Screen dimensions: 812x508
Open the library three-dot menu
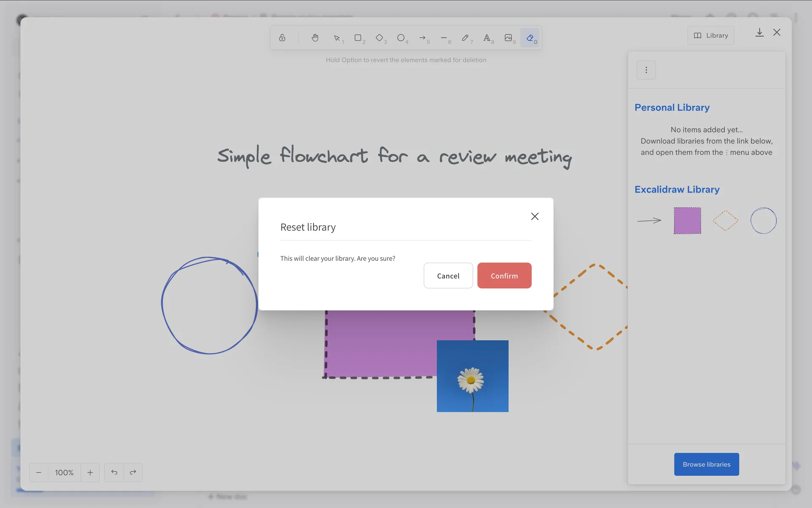click(x=646, y=70)
